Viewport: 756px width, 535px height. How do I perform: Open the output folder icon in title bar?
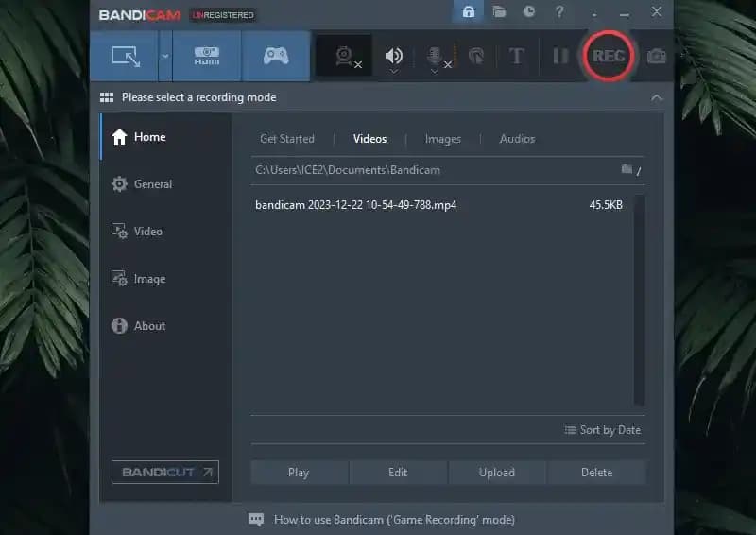click(x=499, y=12)
